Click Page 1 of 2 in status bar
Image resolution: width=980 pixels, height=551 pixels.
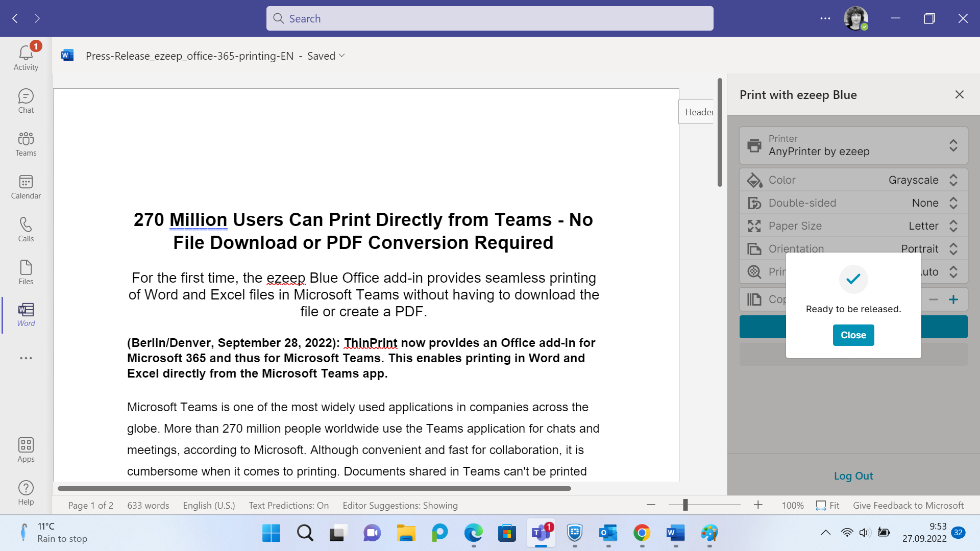91,505
